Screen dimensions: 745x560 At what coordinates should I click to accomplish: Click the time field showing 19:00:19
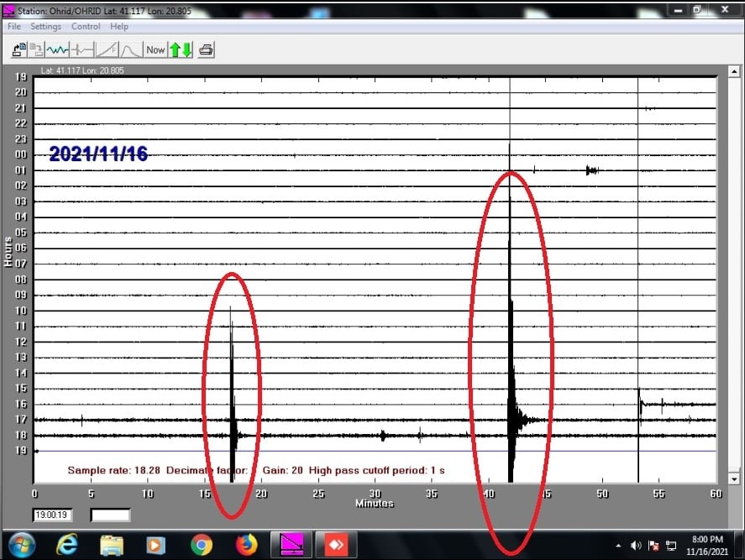coord(50,515)
